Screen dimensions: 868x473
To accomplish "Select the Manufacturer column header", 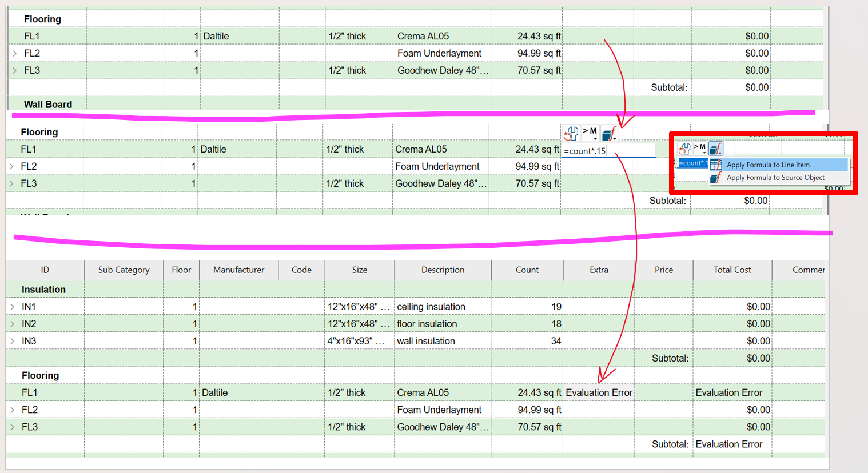I will pyautogui.click(x=238, y=270).
